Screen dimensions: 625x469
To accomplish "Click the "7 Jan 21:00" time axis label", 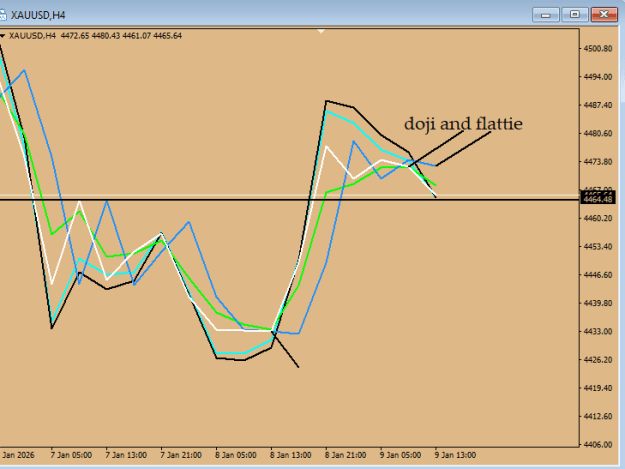I will tap(181, 455).
